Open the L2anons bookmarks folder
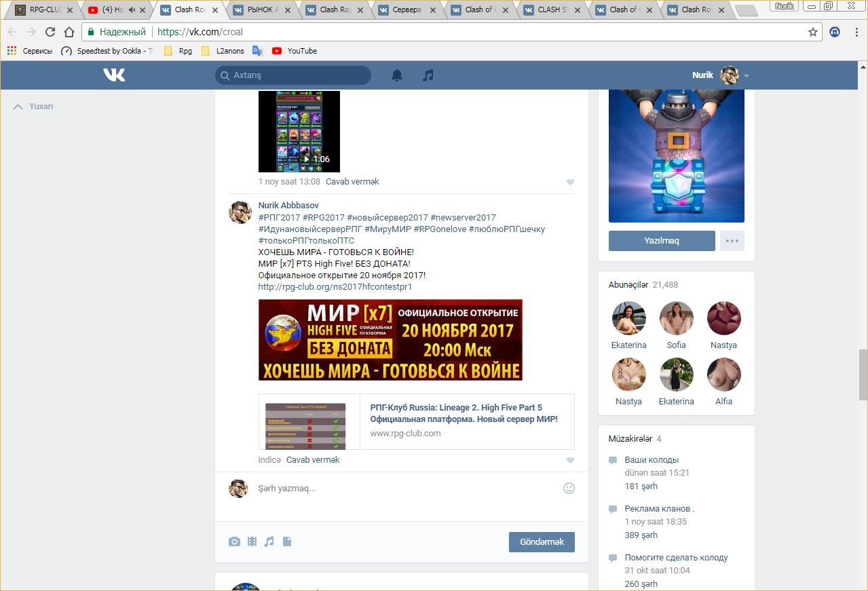Screen dimensions: 868x591 [222, 51]
